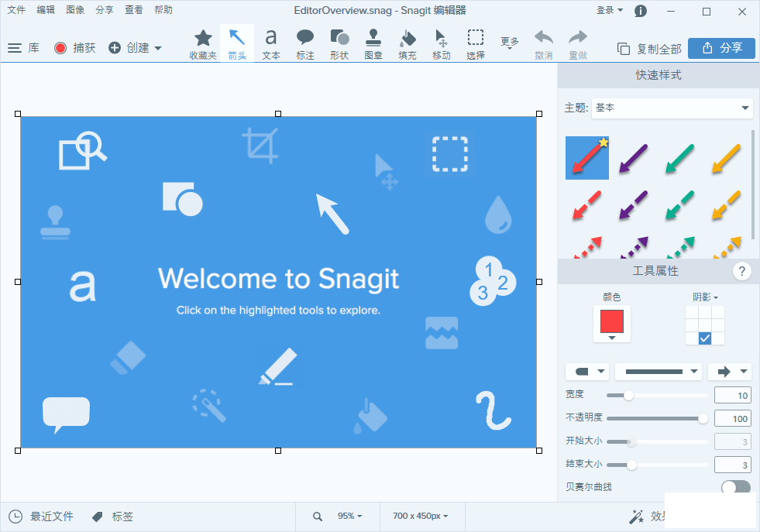This screenshot has height=532, width=760.
Task: Select the Move (移动) tool
Action: (x=441, y=43)
